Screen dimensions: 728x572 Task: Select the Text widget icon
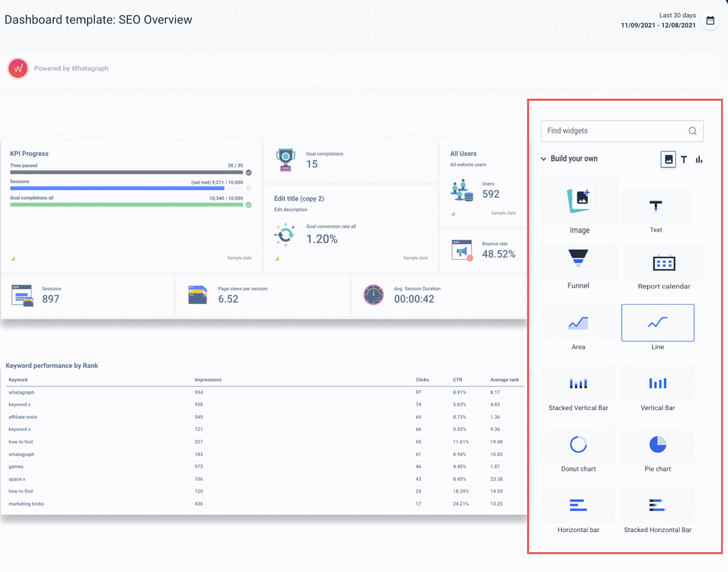click(x=655, y=207)
